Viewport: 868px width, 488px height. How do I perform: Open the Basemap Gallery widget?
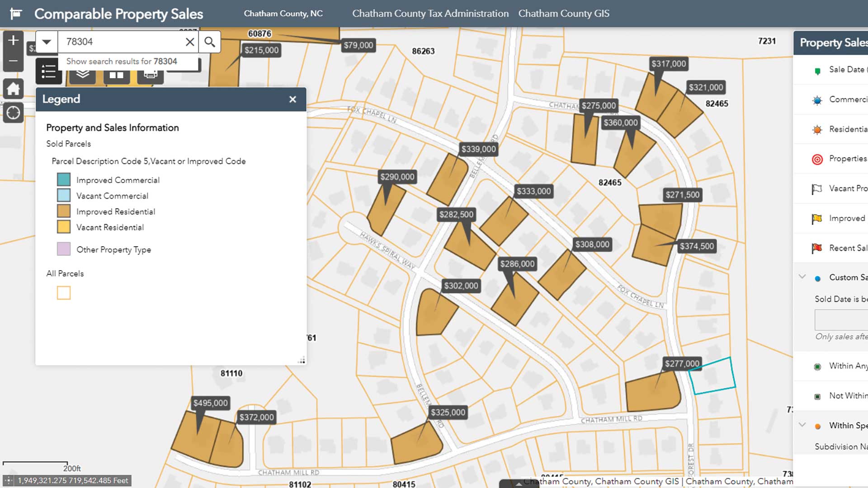point(116,75)
